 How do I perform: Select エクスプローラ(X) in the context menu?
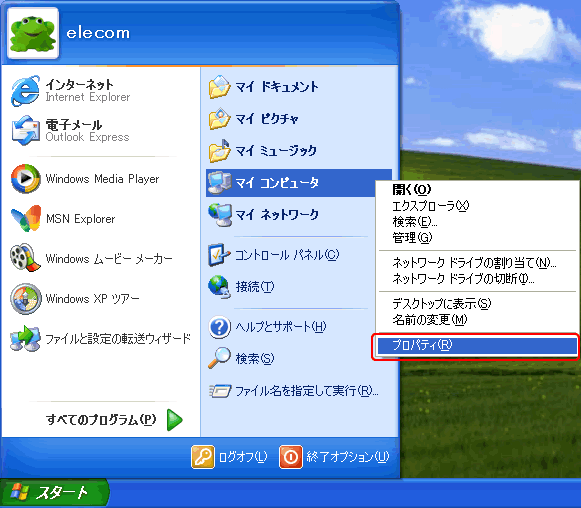[x=431, y=206]
